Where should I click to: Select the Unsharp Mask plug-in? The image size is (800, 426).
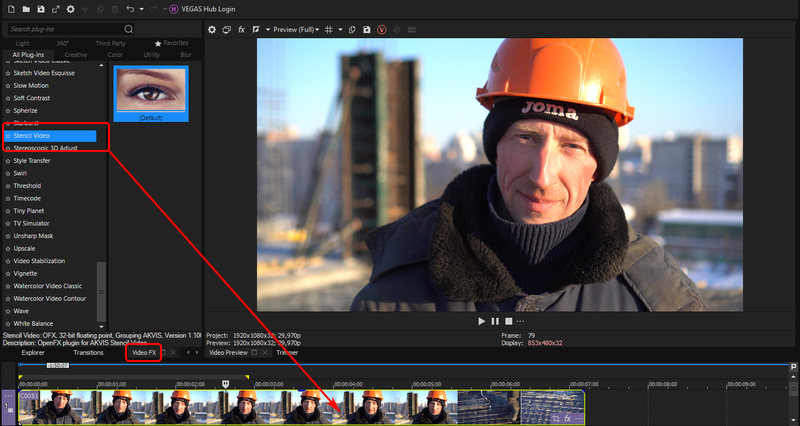point(33,236)
